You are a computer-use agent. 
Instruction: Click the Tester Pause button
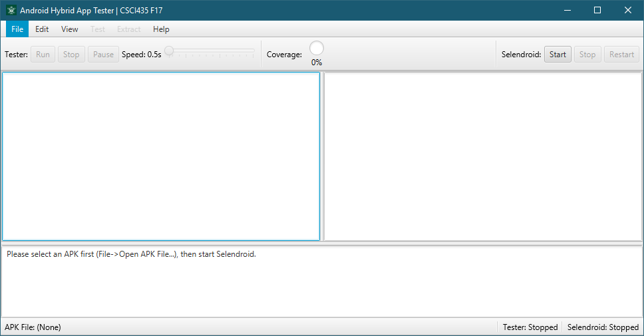pos(103,54)
